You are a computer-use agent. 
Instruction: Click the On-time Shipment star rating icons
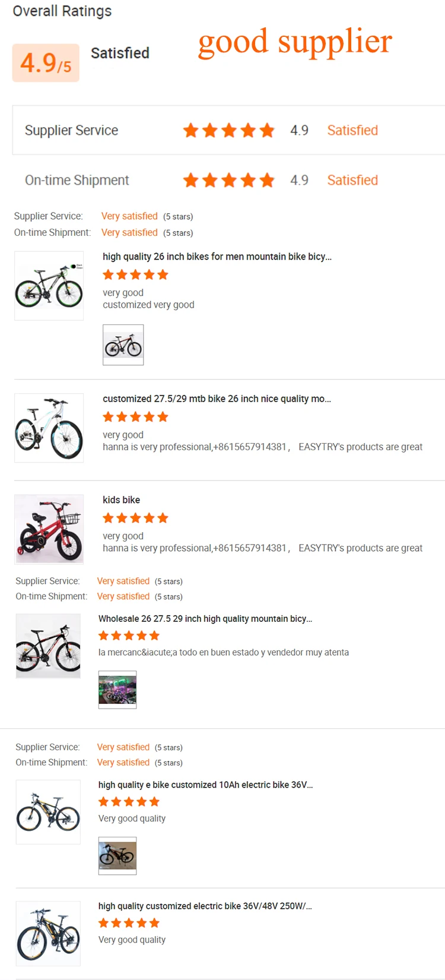228,180
